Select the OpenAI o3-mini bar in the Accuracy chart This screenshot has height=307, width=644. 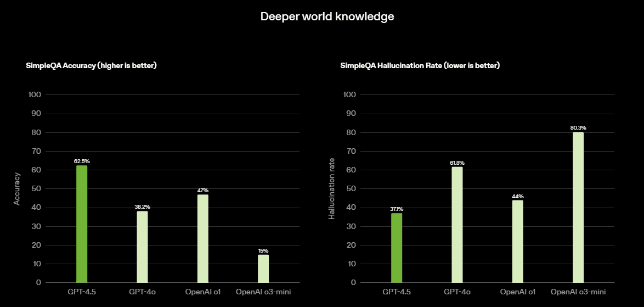point(263,269)
